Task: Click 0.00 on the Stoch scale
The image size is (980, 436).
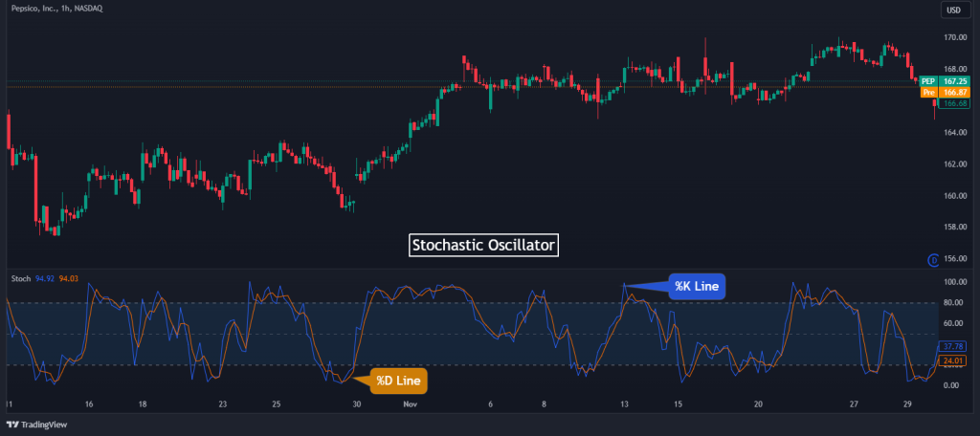Action: click(x=950, y=385)
